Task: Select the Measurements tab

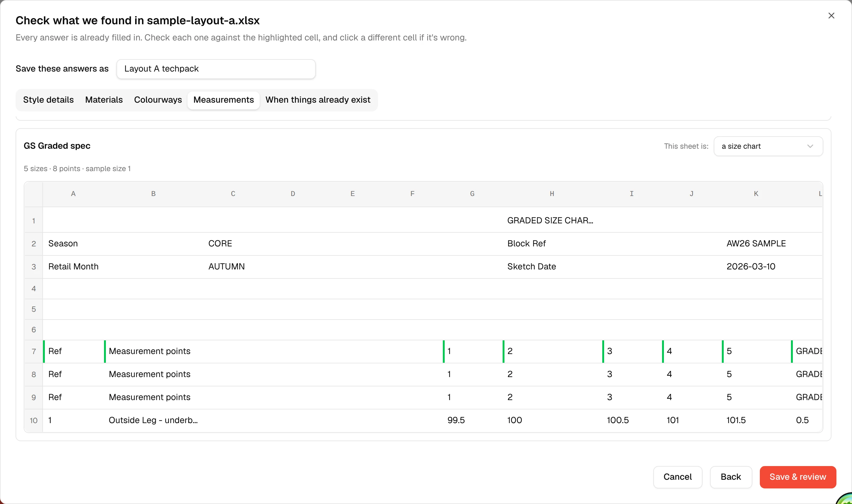Action: click(x=224, y=100)
